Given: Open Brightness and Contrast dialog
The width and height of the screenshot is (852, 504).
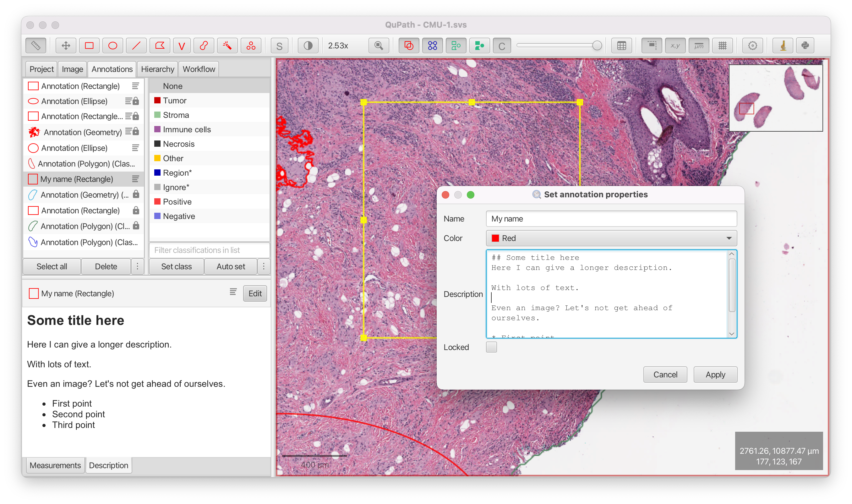Looking at the screenshot, I should point(308,46).
